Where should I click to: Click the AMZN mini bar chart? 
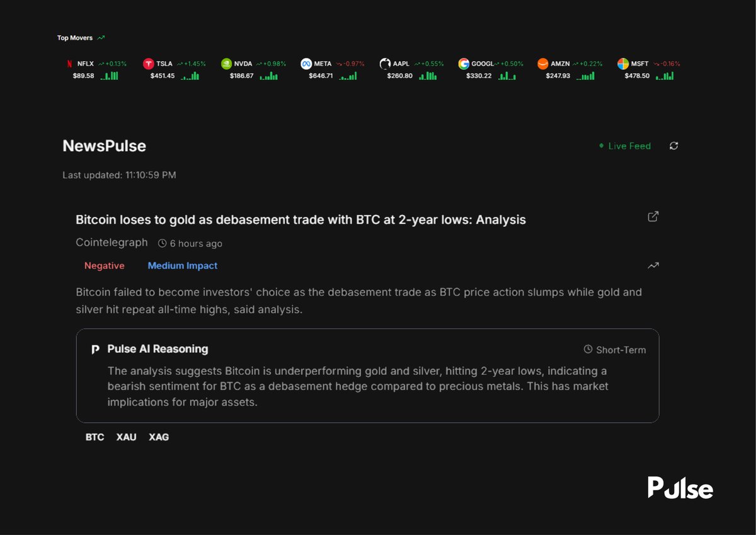tap(586, 76)
